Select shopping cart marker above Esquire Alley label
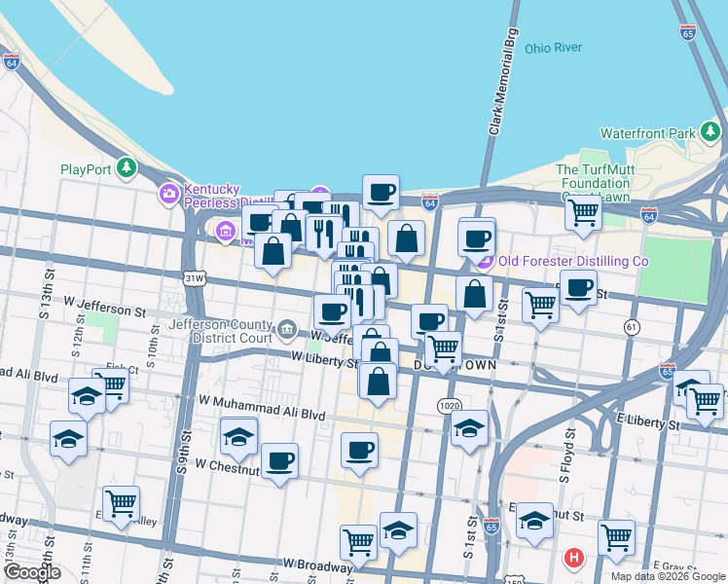 [x=121, y=505]
